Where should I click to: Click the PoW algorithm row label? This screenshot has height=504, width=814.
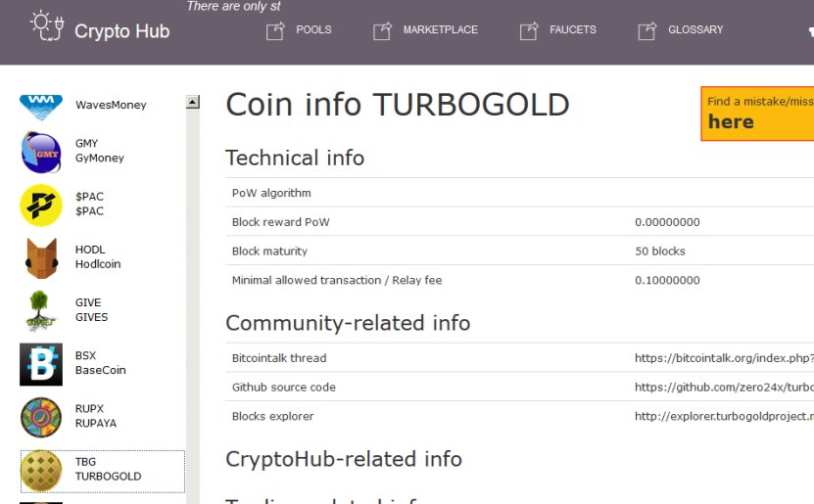click(271, 193)
